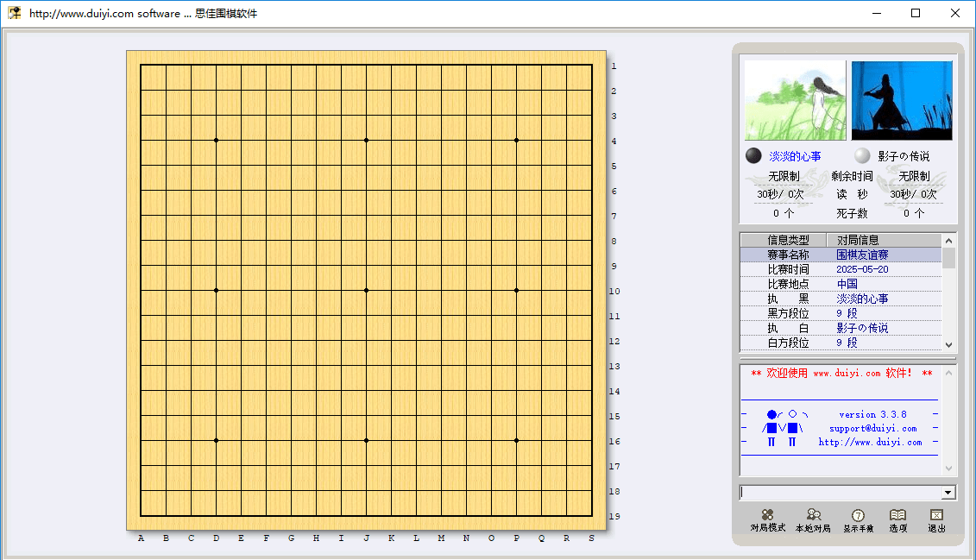The width and height of the screenshot is (976, 560).
Task: Open the 本地对局 local game icon
Action: (x=812, y=518)
